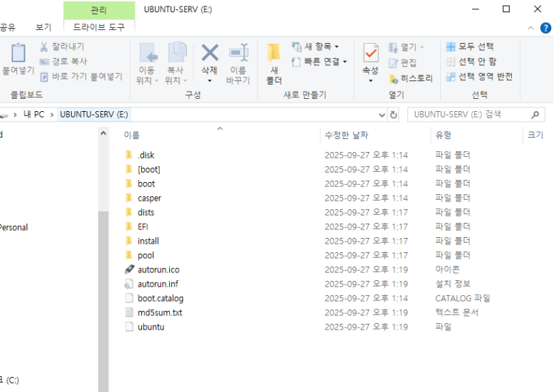554x392 pixels.
Task: Select the boot.catalog file
Action: [x=161, y=298]
